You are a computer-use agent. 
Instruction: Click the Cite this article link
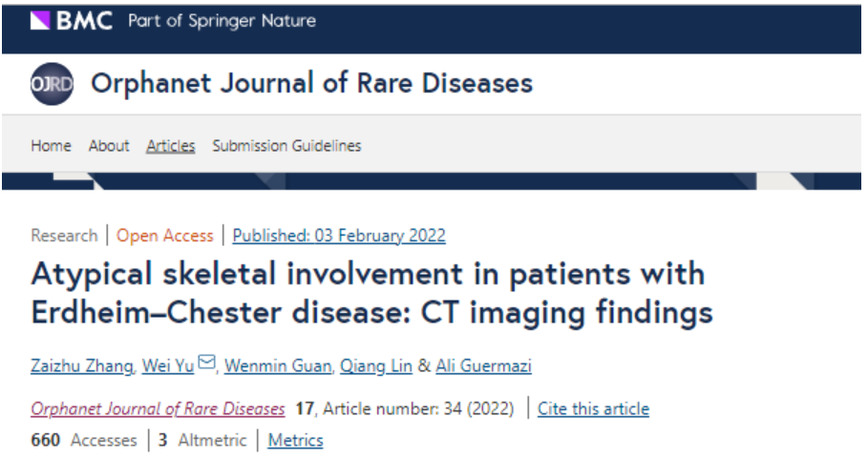pyautogui.click(x=593, y=408)
